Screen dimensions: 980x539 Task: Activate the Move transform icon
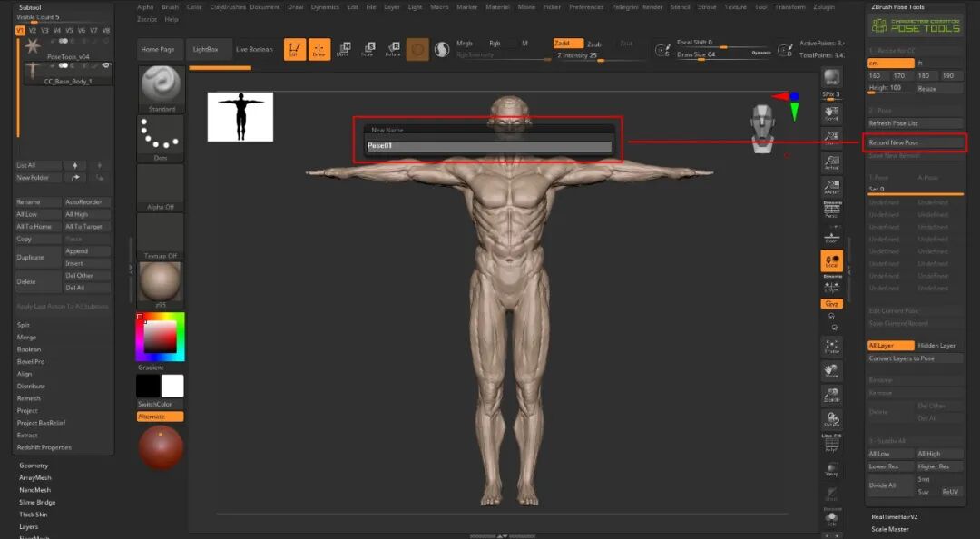tap(343, 49)
